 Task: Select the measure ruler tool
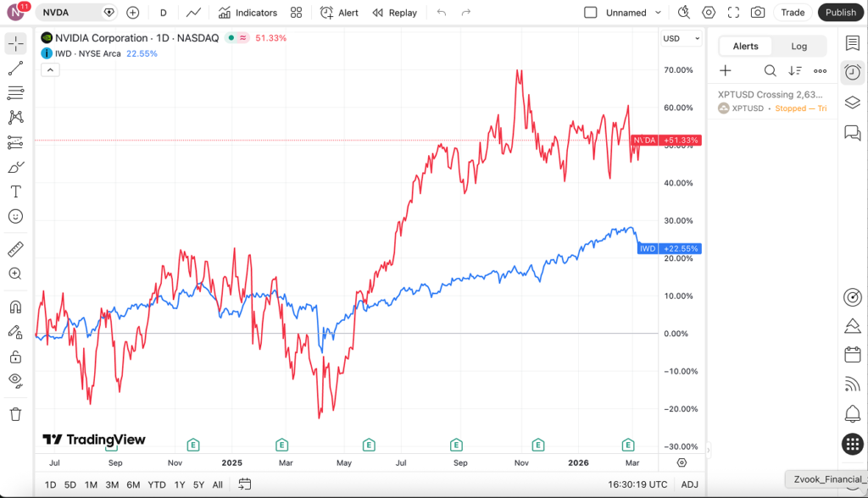[x=16, y=249]
